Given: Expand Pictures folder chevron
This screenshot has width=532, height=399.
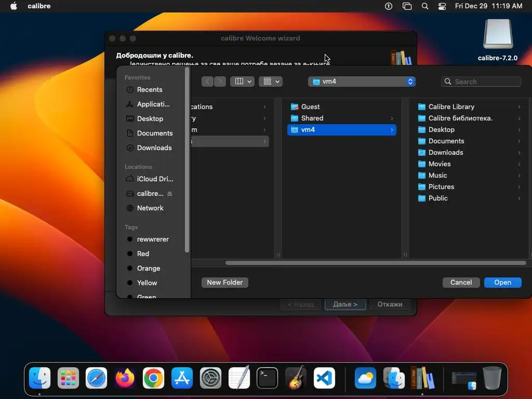Looking at the screenshot, I should click(x=519, y=187).
